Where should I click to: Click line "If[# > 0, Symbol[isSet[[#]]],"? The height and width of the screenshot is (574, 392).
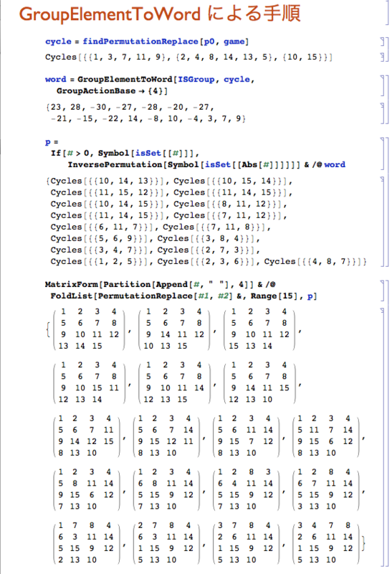(x=125, y=153)
